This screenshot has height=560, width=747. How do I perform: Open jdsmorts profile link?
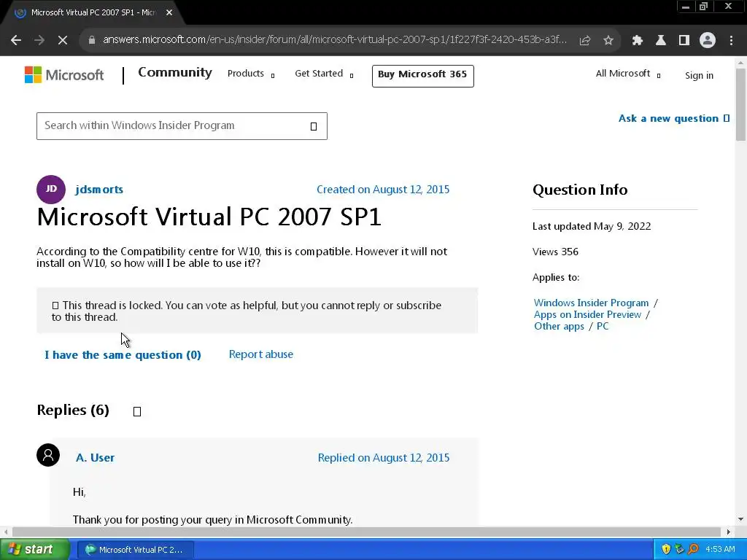(x=99, y=190)
